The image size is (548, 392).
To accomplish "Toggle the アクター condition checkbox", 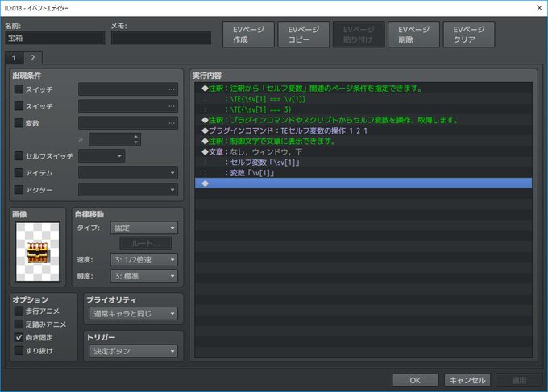I will pyautogui.click(x=19, y=189).
